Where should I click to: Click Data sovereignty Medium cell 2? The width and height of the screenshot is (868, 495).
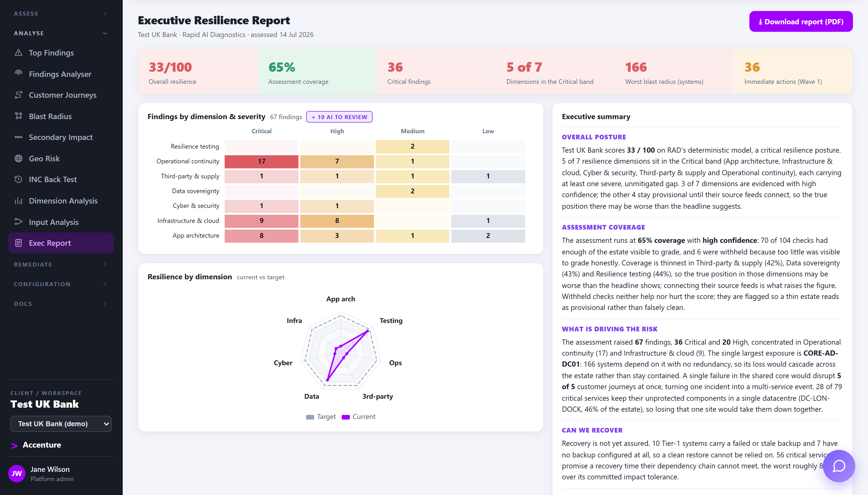click(412, 191)
